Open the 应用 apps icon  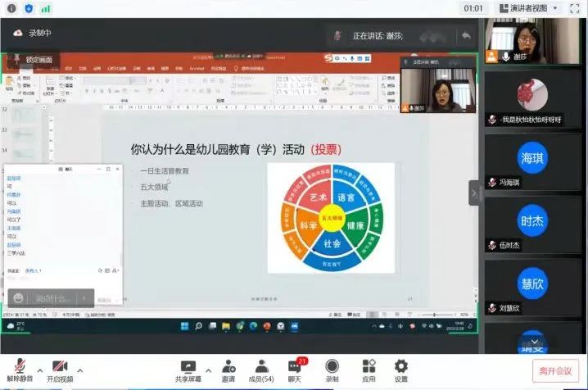(369, 368)
